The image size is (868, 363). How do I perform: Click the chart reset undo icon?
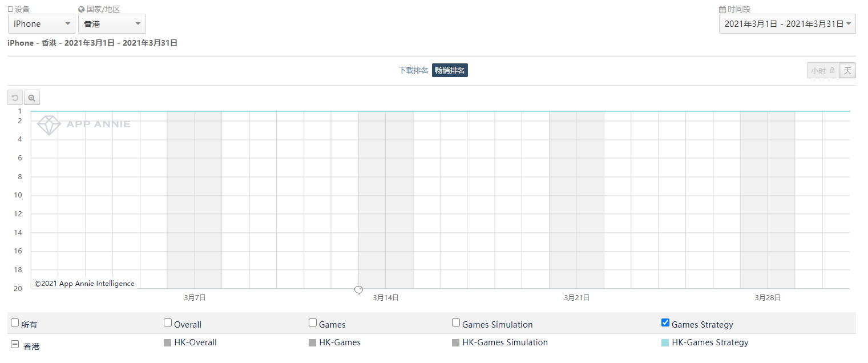15,98
